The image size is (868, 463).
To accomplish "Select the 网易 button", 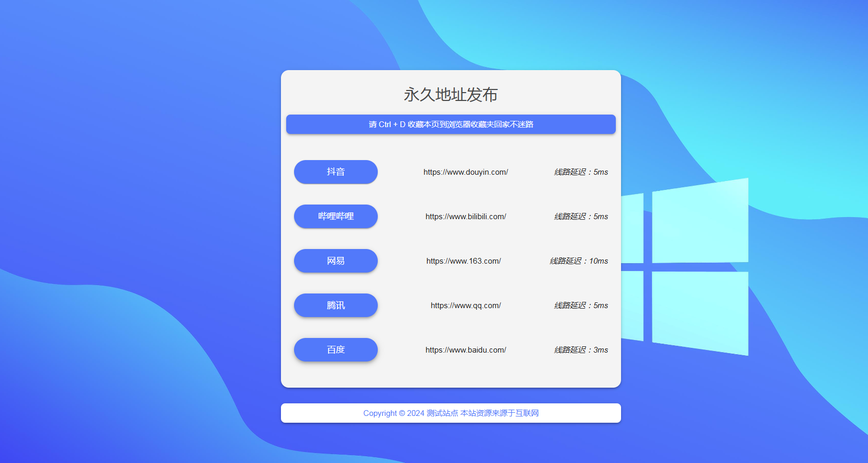I will 335,261.
